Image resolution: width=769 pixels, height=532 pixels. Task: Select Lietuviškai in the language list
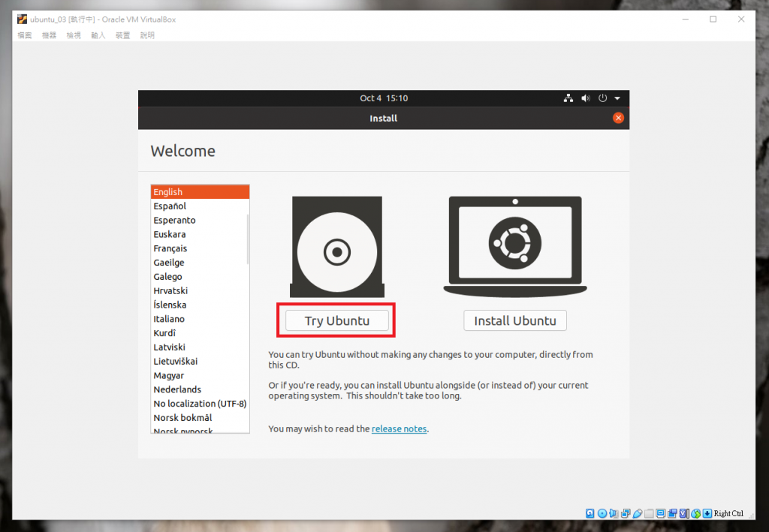pos(200,361)
